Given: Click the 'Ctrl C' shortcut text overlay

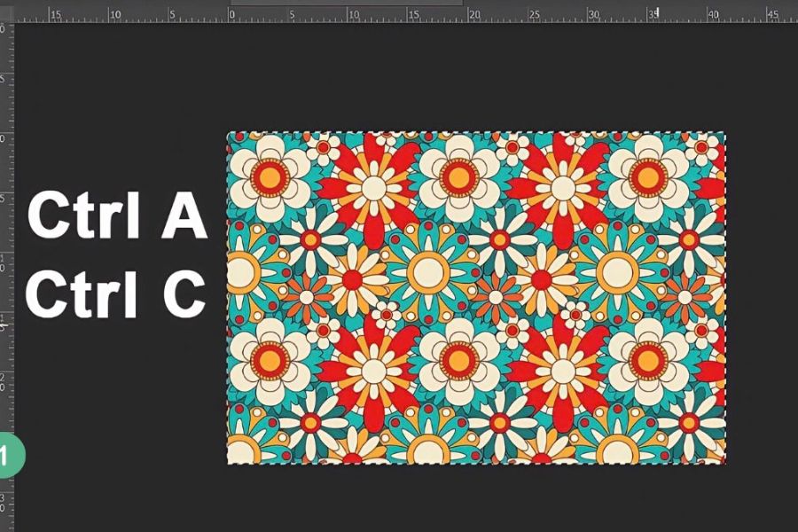Looking at the screenshot, I should coord(115,294).
